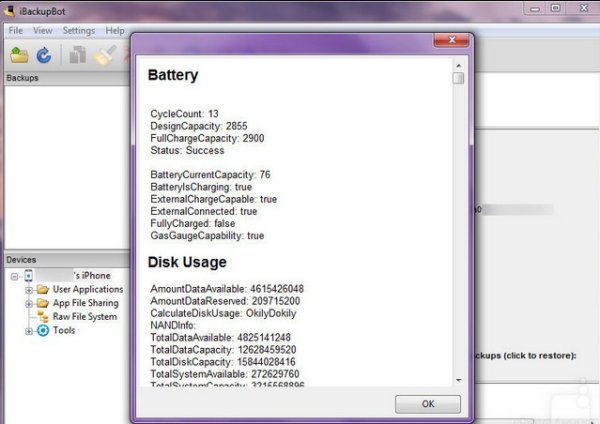Click the iPhone device icon in tree
The image size is (600, 424).
[29, 275]
